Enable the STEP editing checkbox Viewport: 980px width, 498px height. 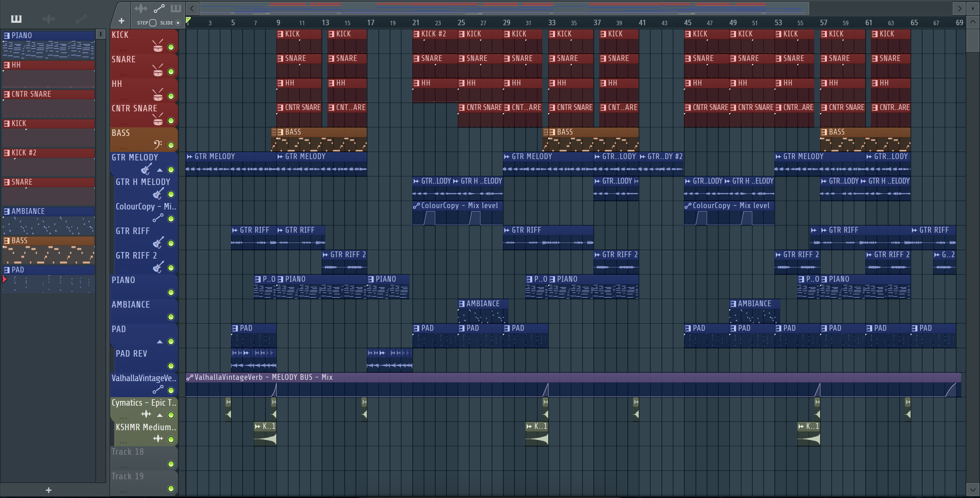pyautogui.click(x=152, y=23)
